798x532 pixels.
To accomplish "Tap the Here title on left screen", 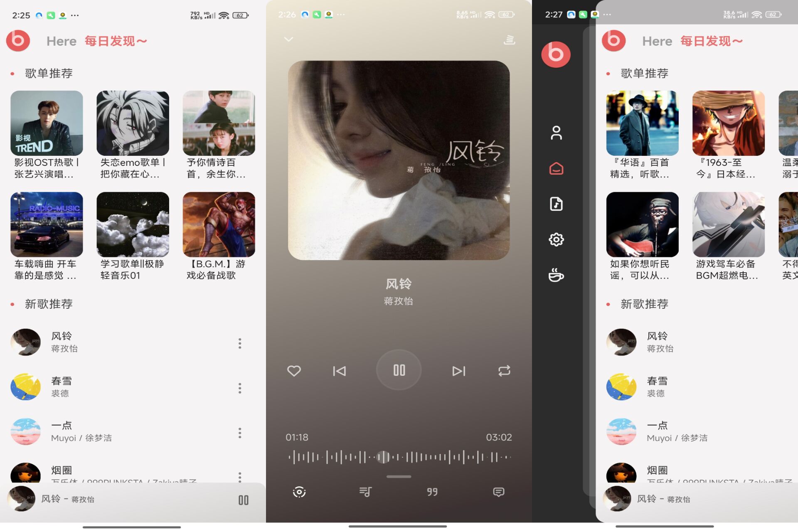I will pyautogui.click(x=62, y=41).
